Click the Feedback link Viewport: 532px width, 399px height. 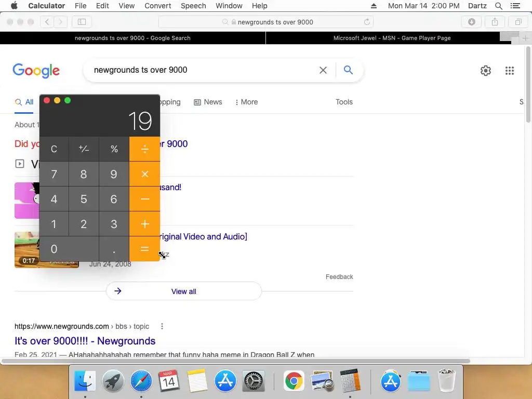(339, 277)
